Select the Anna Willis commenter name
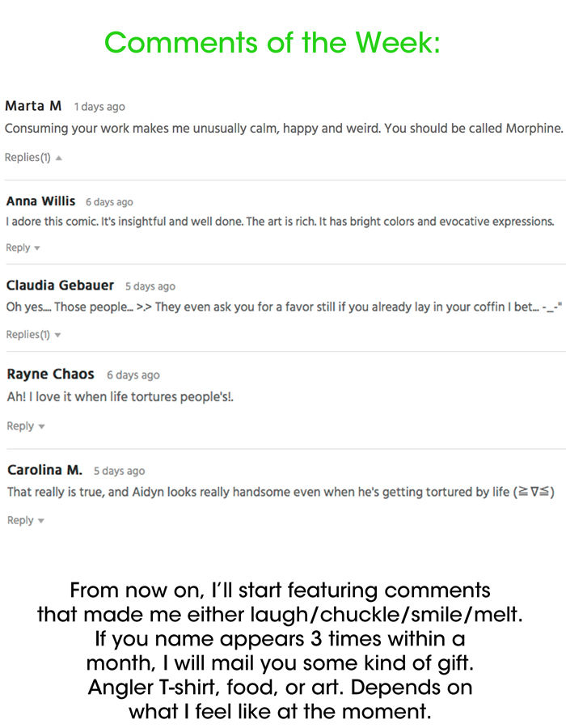 (40, 201)
